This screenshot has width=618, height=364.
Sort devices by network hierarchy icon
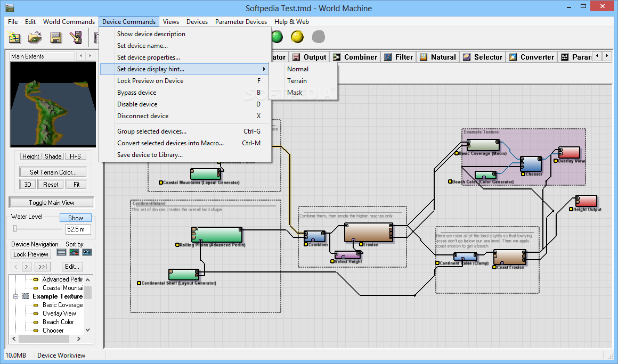(87, 252)
